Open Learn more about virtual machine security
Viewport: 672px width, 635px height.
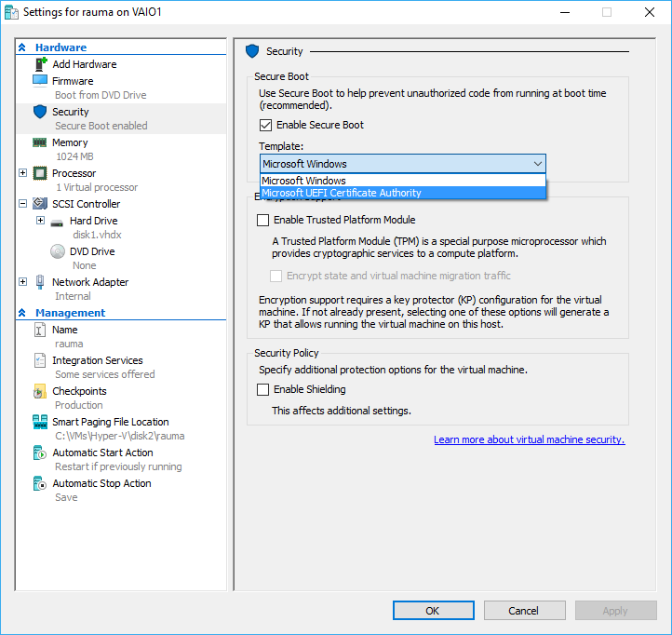(529, 439)
